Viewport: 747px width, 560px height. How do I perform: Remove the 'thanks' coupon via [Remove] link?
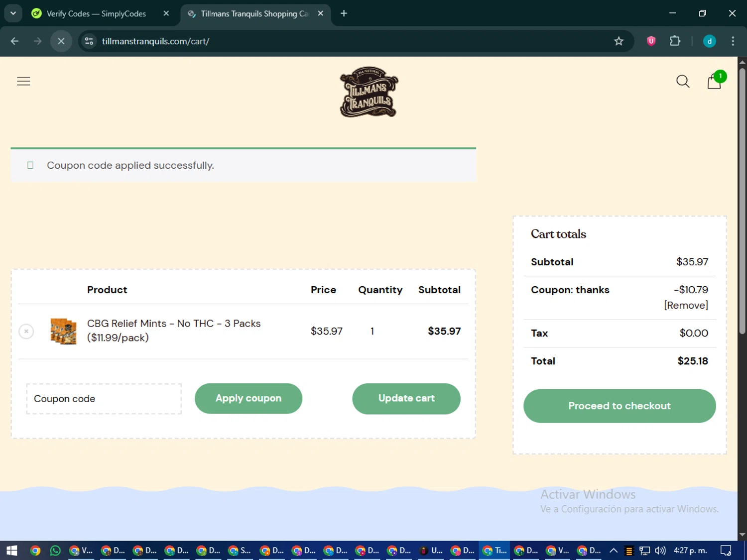point(686,305)
